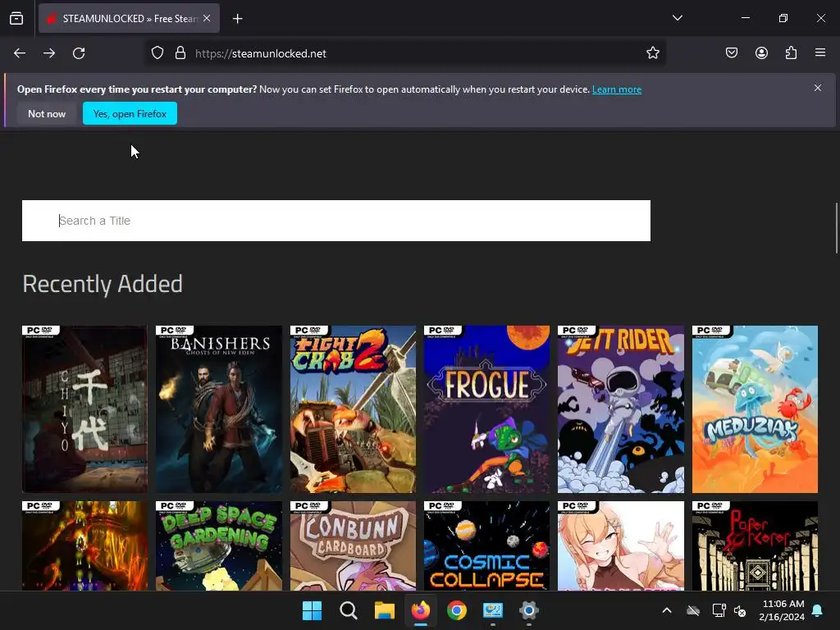Open network display tray icon

pyautogui.click(x=719, y=610)
